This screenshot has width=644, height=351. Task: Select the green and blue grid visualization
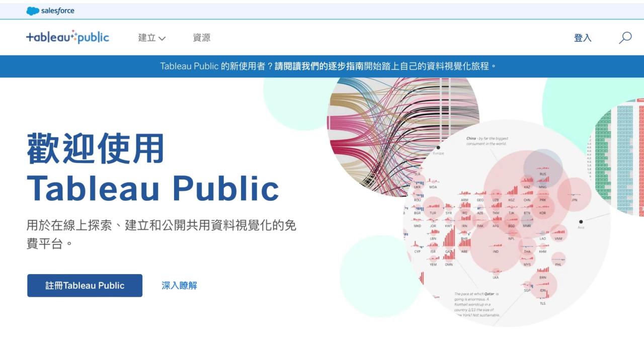tap(616, 157)
